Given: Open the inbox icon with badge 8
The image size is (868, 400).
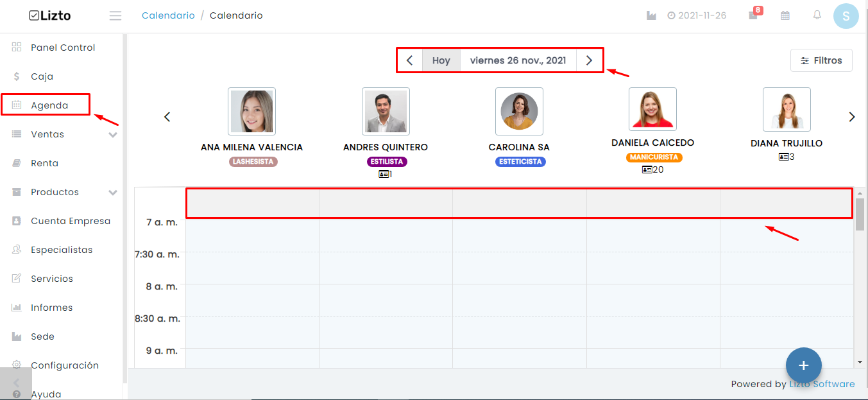Looking at the screenshot, I should [753, 15].
